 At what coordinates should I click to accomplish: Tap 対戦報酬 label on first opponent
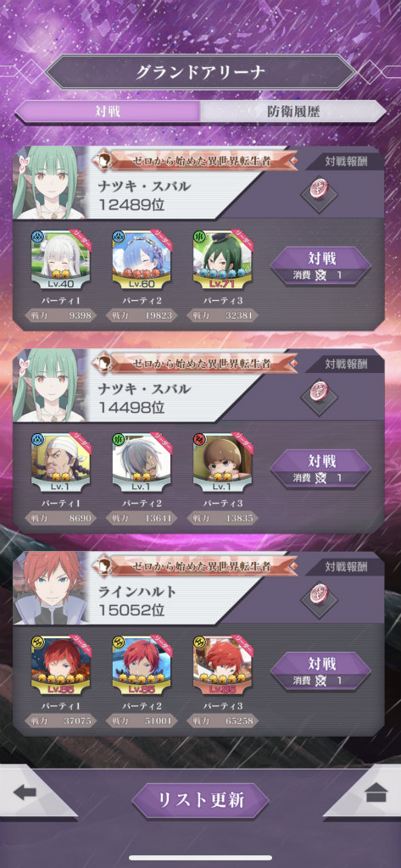click(347, 162)
